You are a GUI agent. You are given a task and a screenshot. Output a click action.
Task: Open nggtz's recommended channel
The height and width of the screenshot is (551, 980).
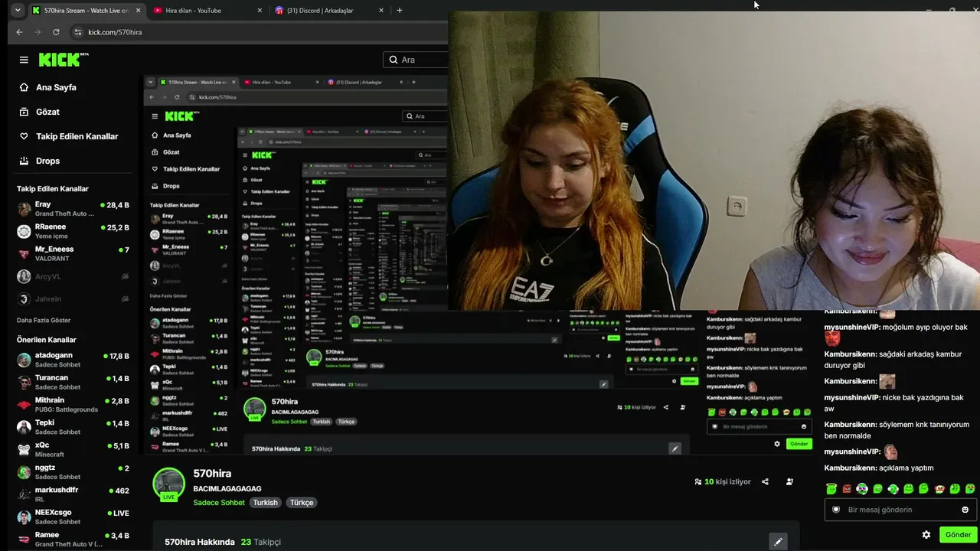[x=73, y=471]
